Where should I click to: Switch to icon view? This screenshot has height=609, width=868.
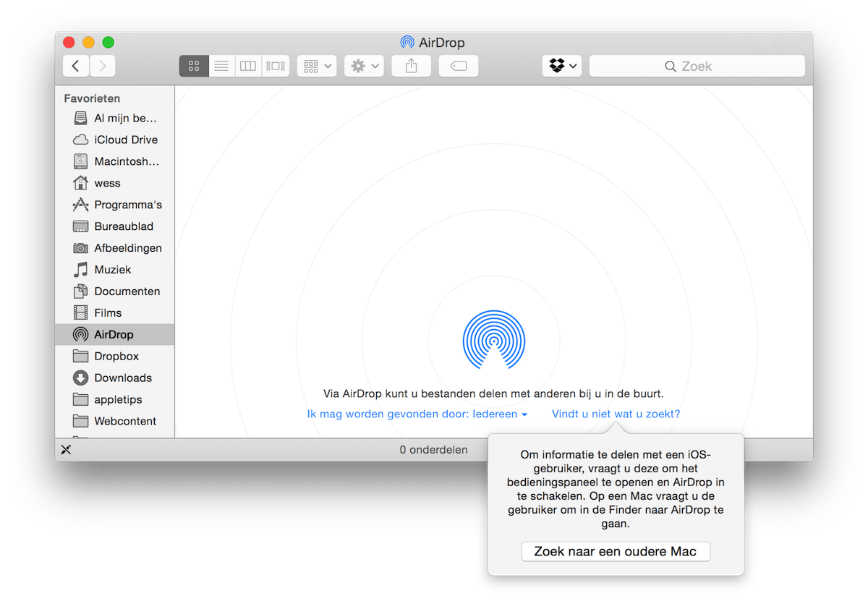click(194, 66)
